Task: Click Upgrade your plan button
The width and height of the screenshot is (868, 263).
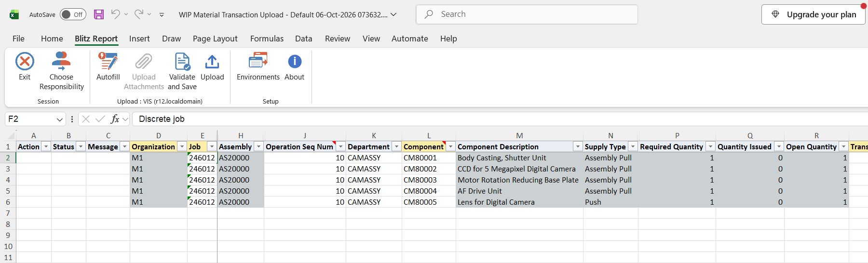Action: [x=814, y=14]
